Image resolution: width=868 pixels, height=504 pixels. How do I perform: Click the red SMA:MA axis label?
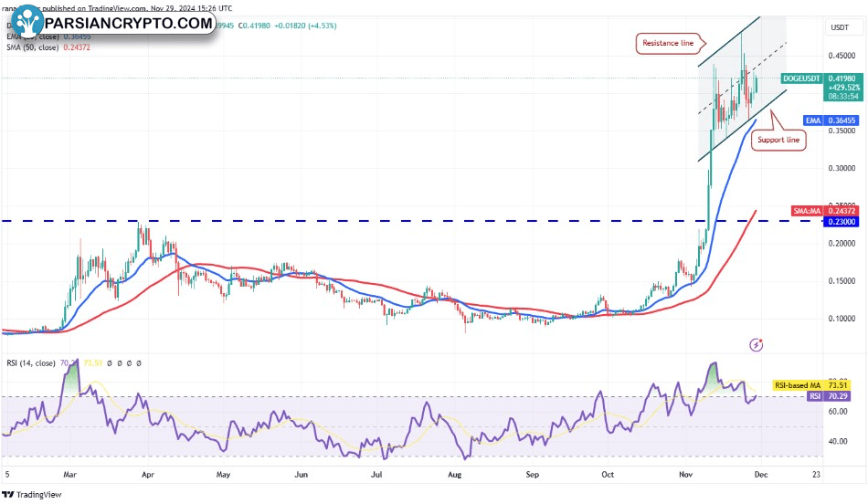pos(807,211)
